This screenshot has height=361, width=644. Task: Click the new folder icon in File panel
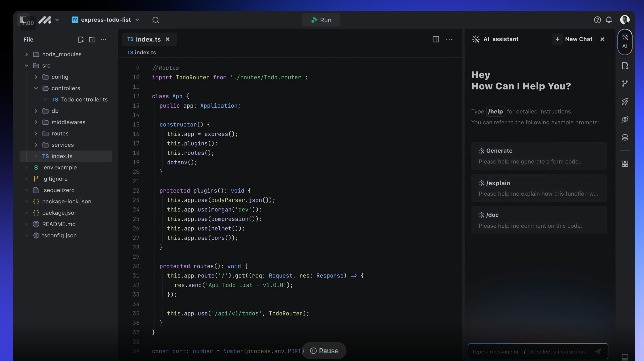pos(92,40)
